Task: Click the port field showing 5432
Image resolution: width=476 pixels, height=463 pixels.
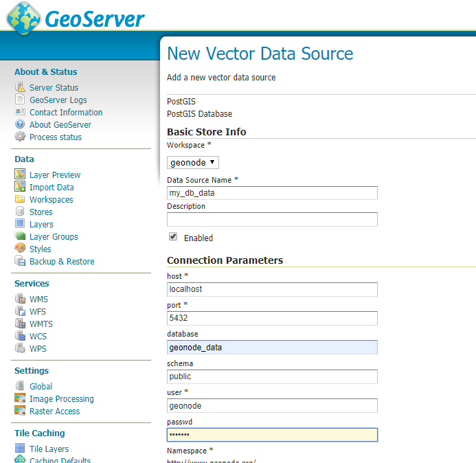Action: (272, 318)
